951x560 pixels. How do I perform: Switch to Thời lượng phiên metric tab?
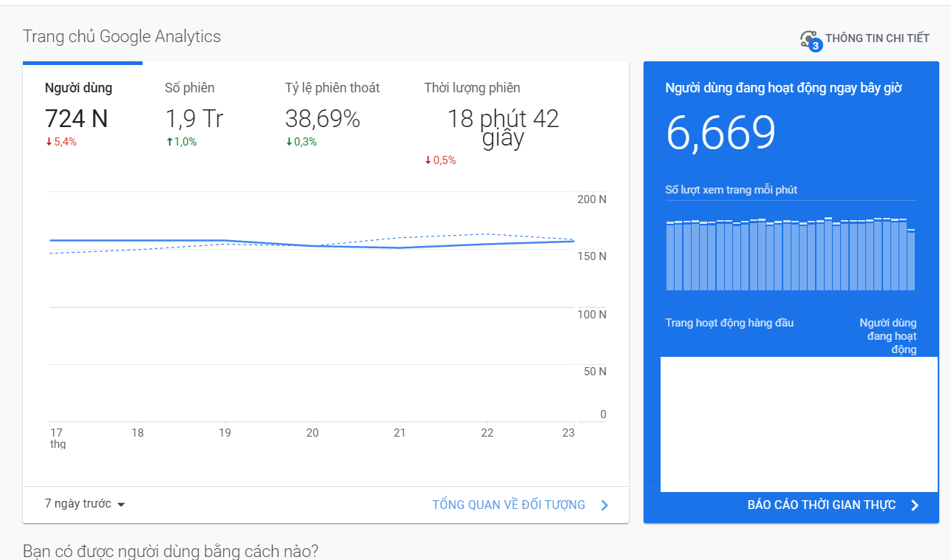click(x=472, y=88)
